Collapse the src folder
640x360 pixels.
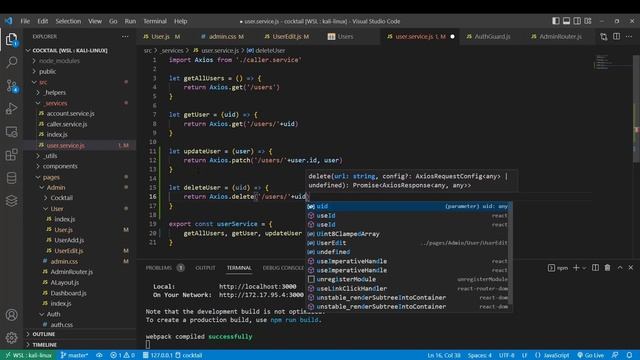[x=80, y=82]
